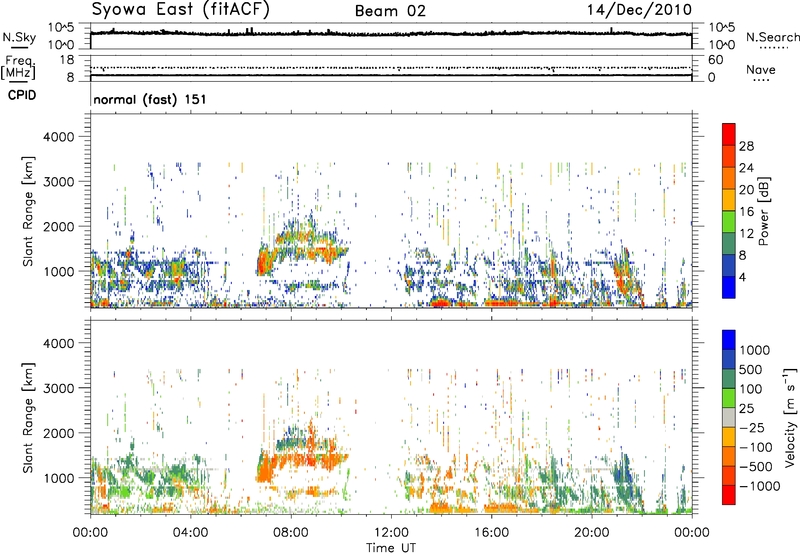Viewport: 800px width, 554px height.
Task: Click the '100' positive velocity colorbar label
Action: coord(751,389)
